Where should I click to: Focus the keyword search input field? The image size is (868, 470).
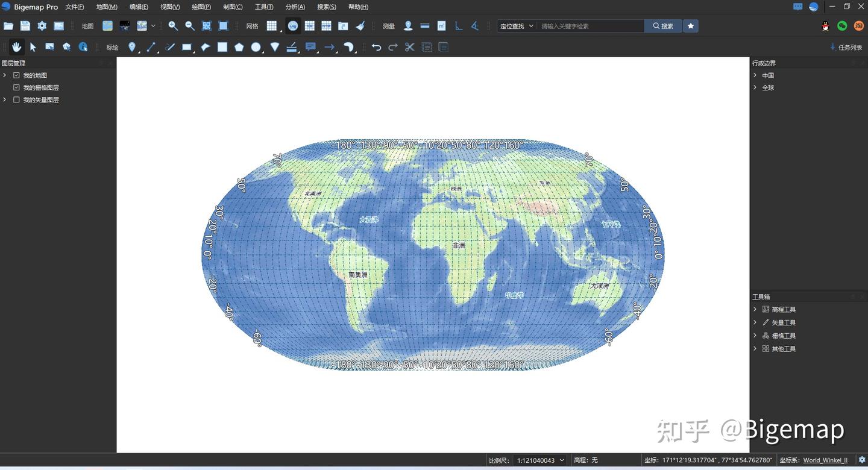pos(591,26)
